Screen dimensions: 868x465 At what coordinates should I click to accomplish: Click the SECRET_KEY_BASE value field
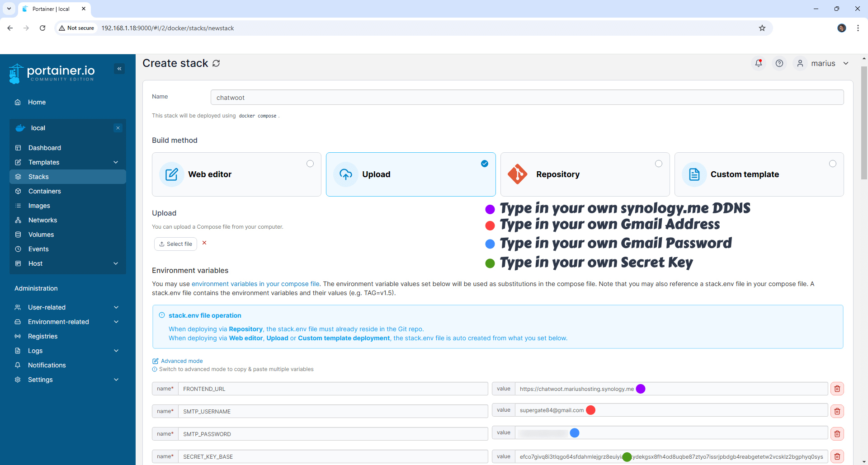coord(671,456)
